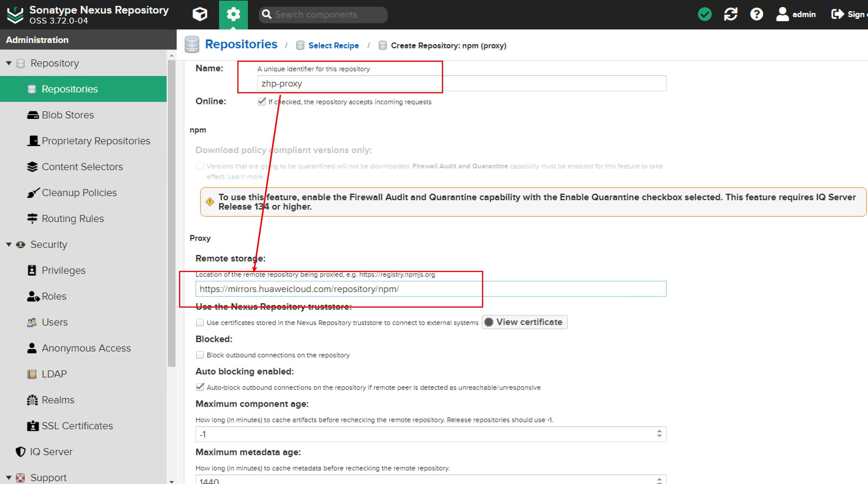Collapse the Security tree section
This screenshot has width=868, height=484.
[9, 244]
